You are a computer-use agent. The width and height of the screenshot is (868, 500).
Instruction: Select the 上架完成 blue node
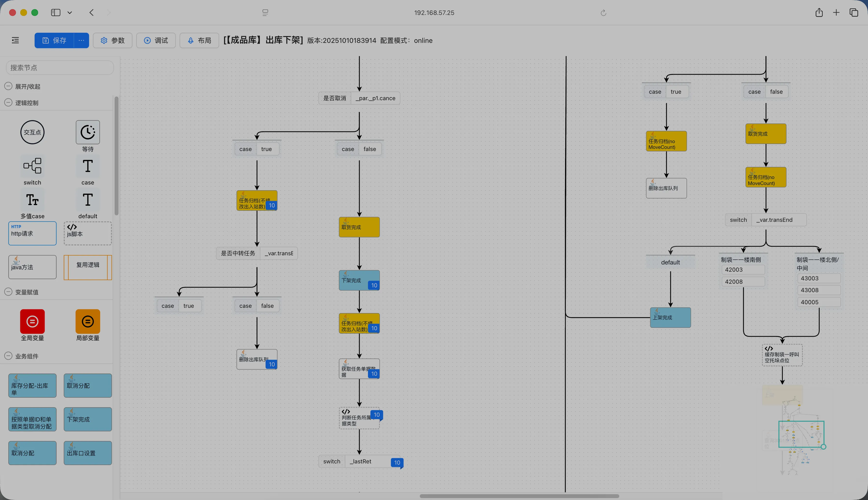(670, 318)
